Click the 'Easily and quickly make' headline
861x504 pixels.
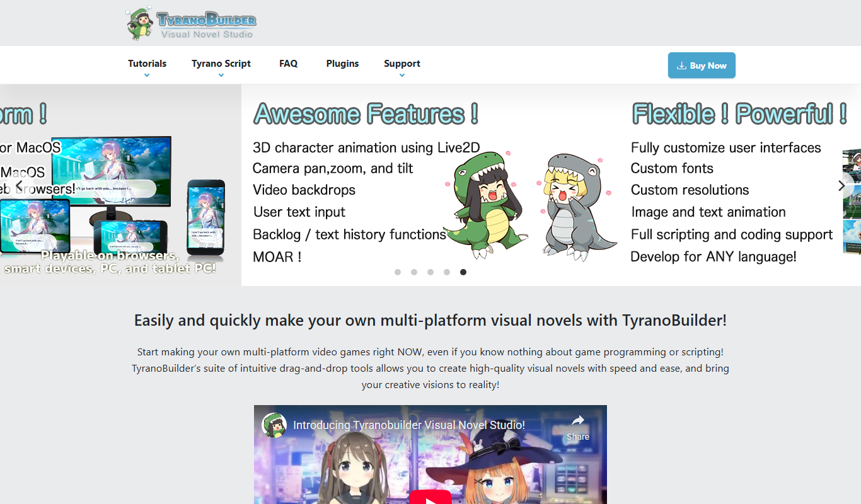(430, 320)
